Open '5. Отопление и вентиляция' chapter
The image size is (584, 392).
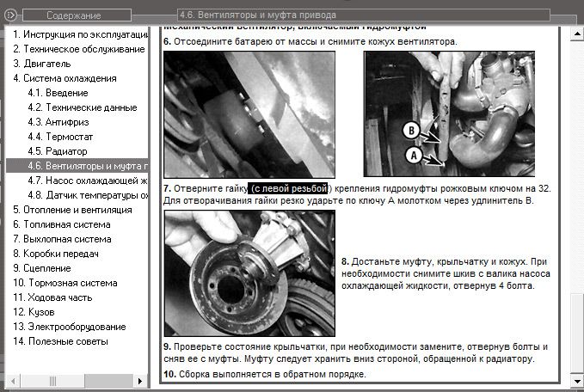click(72, 210)
